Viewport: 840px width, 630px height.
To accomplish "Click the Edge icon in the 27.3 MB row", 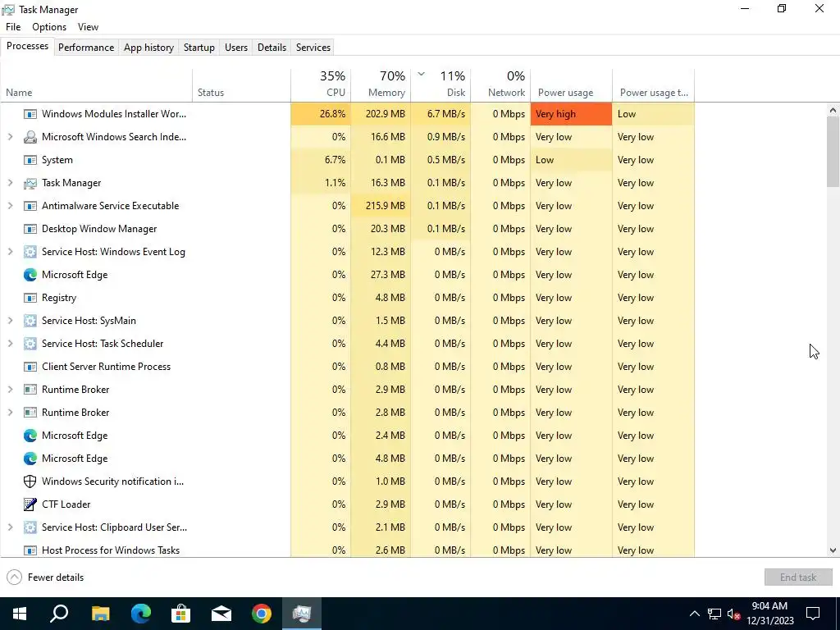I will (30, 275).
